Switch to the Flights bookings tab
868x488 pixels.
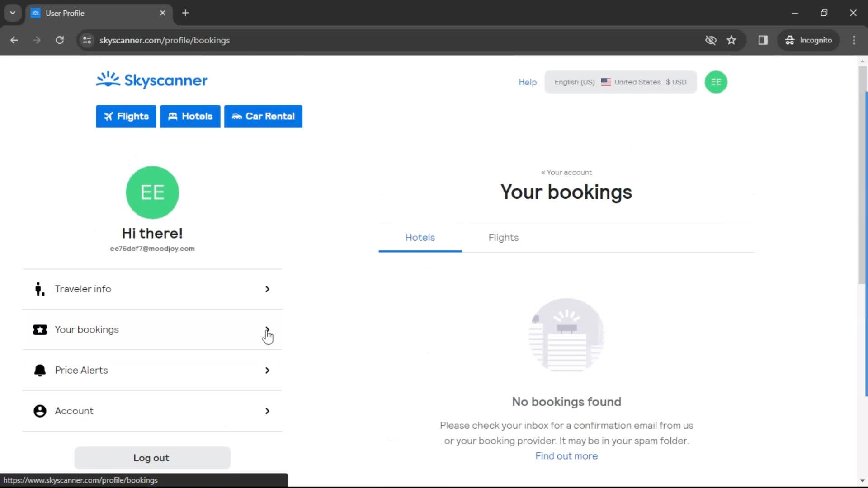503,237
